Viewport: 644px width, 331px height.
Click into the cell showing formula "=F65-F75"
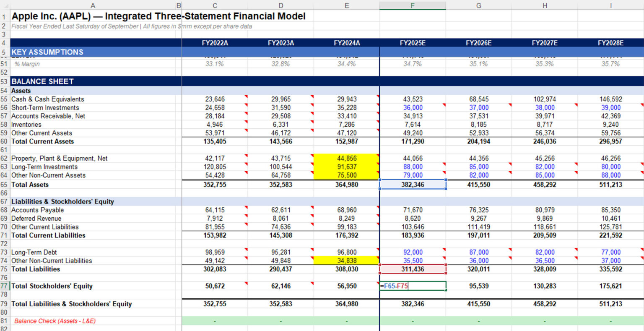pyautogui.click(x=413, y=286)
